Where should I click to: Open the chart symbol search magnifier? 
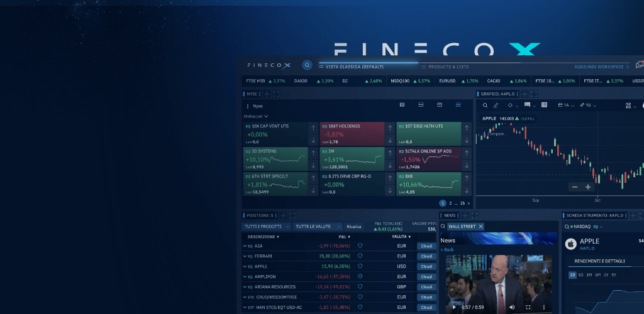point(485,106)
